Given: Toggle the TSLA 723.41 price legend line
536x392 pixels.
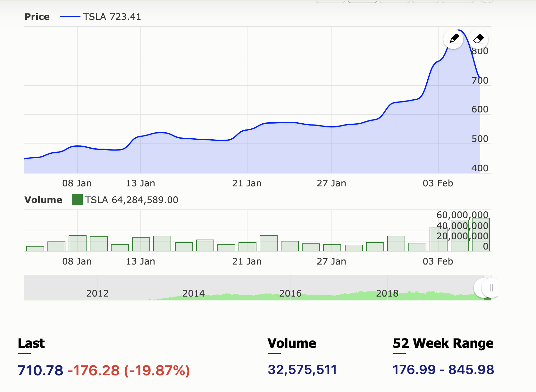Looking at the screenshot, I should [x=70, y=17].
